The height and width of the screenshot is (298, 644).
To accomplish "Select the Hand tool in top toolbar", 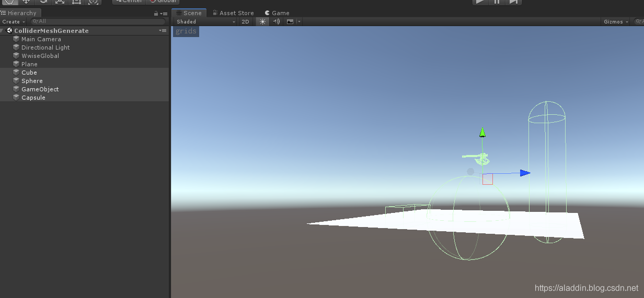I will [x=9, y=2].
